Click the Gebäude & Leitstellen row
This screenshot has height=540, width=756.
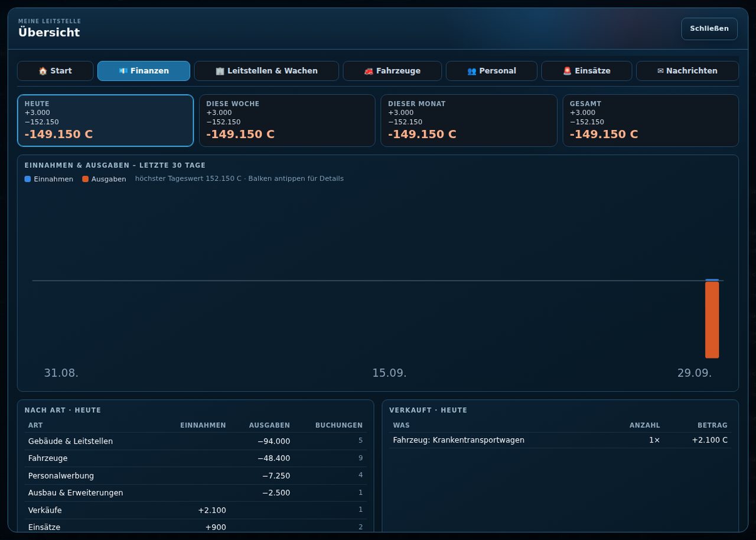pos(195,441)
